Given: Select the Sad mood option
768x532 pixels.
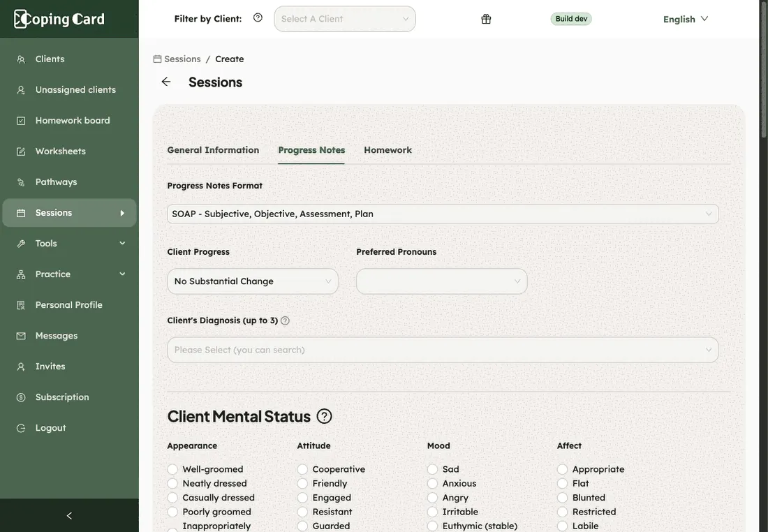Looking at the screenshot, I should click(432, 469).
